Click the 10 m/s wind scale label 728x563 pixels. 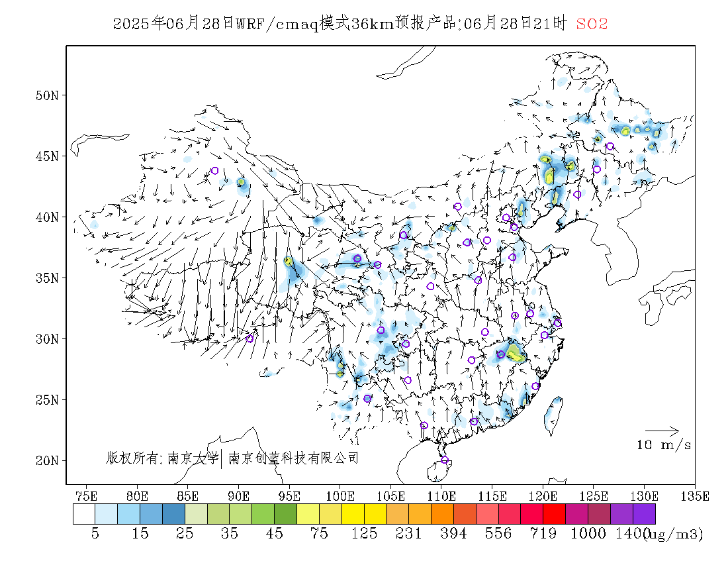tap(664, 445)
